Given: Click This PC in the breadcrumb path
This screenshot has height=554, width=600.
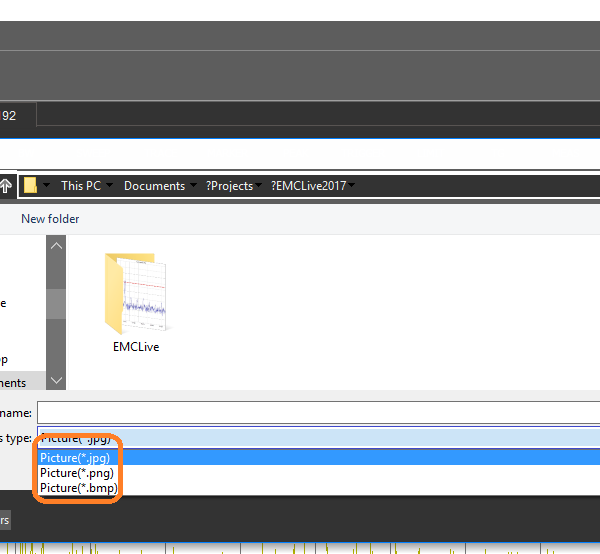Looking at the screenshot, I should point(80,186).
